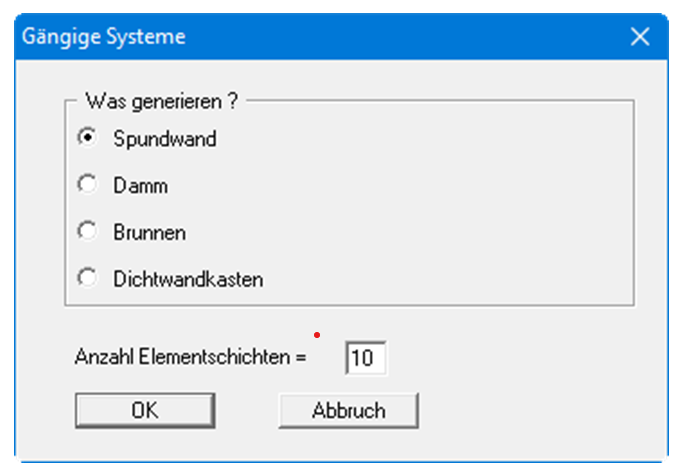Select the Brunnen radio button
Image resolution: width=679 pixels, height=466 pixels.
pyautogui.click(x=88, y=232)
